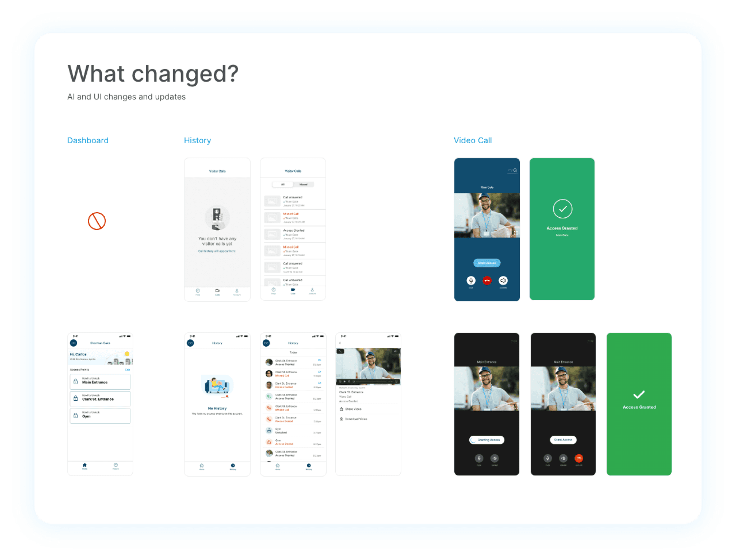Image resolution: width=736 pixels, height=560 pixels.
Task: Click the orange prohibited circle icon
Action: 97,221
